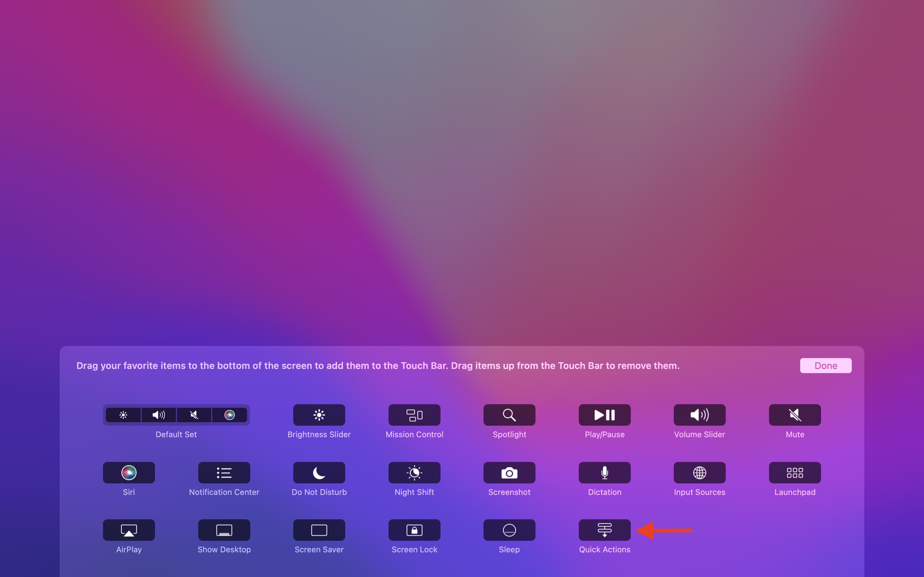Click Notification Center icon
The width and height of the screenshot is (924, 577).
tap(224, 472)
